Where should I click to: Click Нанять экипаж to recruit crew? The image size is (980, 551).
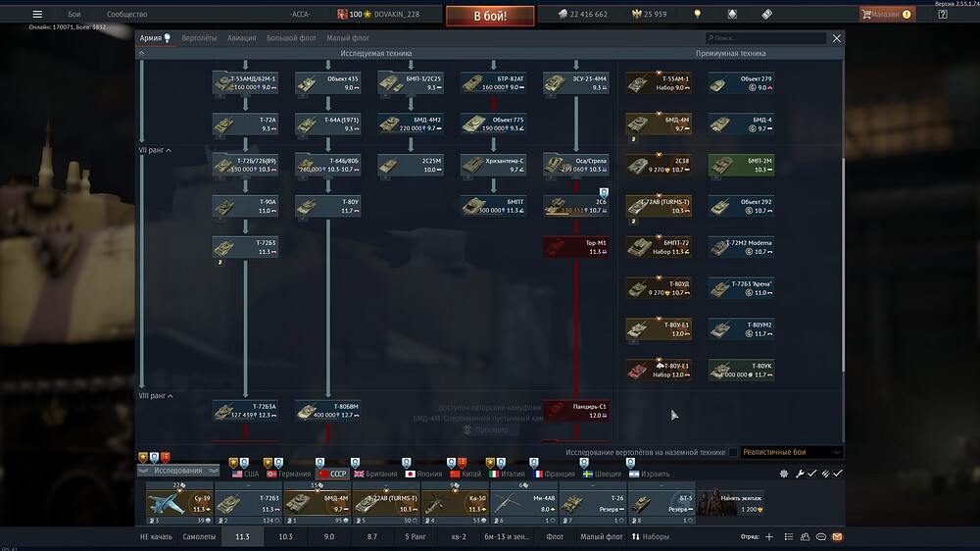tap(731, 503)
